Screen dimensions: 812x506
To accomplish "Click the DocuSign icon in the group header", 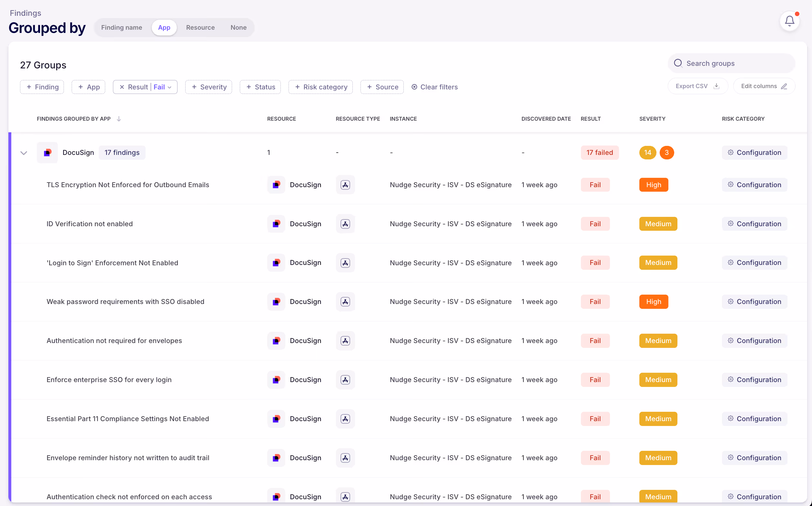I will [x=47, y=152].
